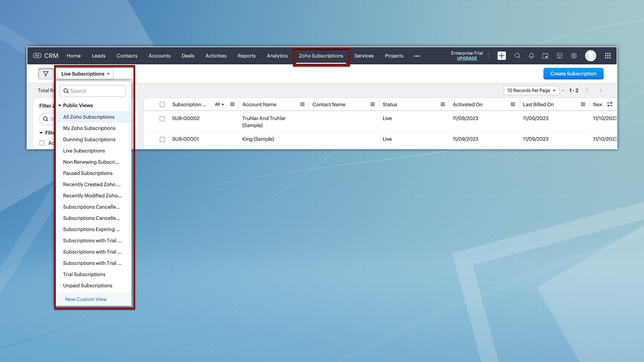The height and width of the screenshot is (362, 644).
Task: Open the notifications bell
Action: pos(531,56)
